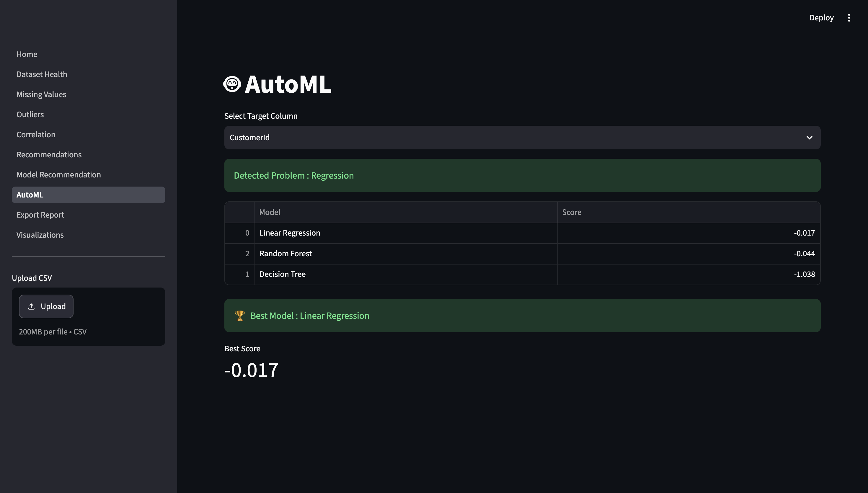The width and height of the screenshot is (868, 493).
Task: Switch to the Correlation page
Action: pyautogui.click(x=36, y=134)
